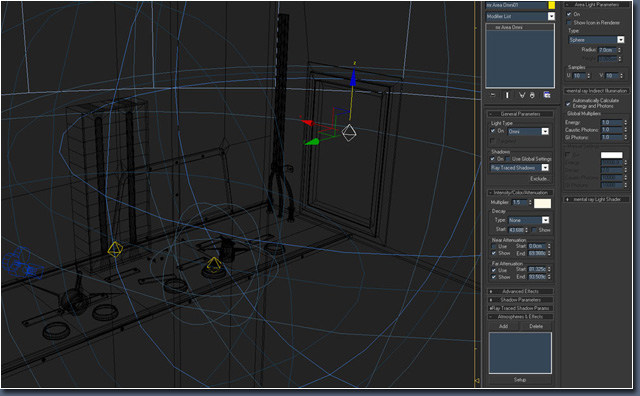Click the Multiplier 1.5 value field
This screenshot has height=396, width=640.
coord(520,202)
